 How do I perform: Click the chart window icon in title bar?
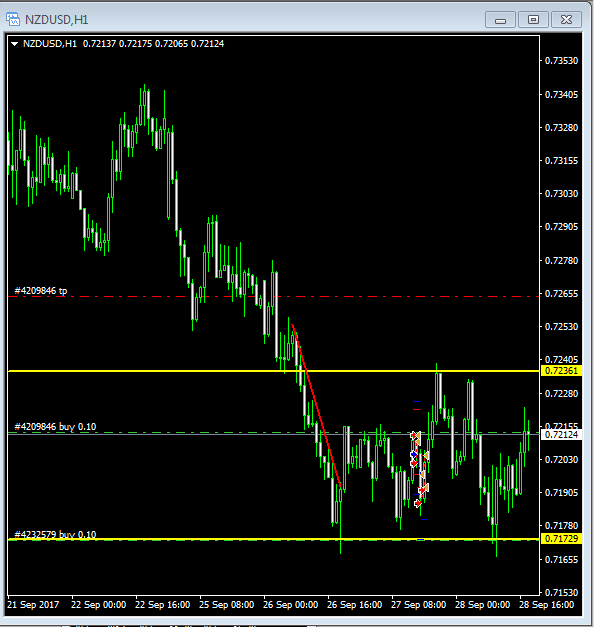12,19
